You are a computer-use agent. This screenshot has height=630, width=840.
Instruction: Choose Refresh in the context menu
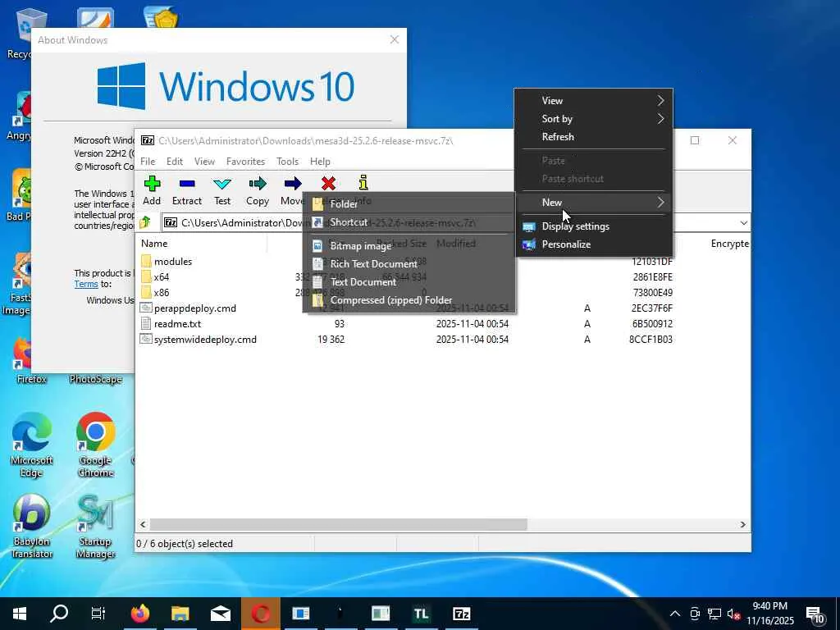pos(594,137)
